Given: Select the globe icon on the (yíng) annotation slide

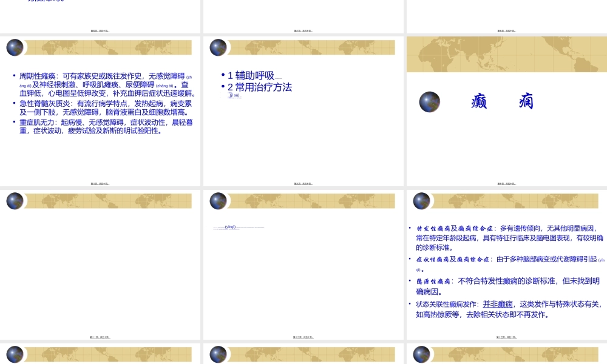Looking at the screenshot, I should [218, 201].
